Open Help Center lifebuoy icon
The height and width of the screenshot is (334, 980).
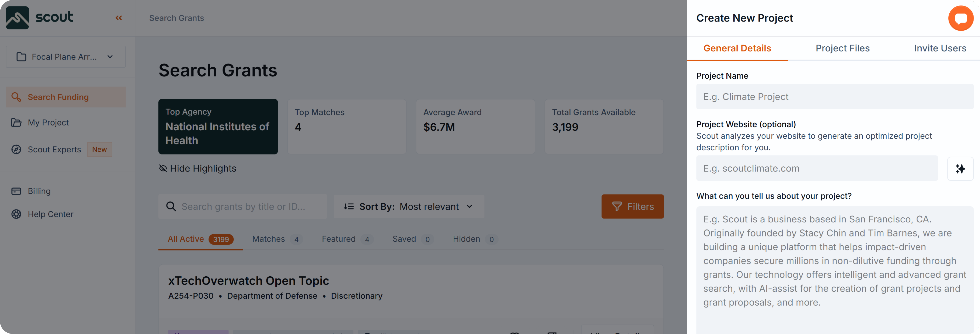click(16, 214)
